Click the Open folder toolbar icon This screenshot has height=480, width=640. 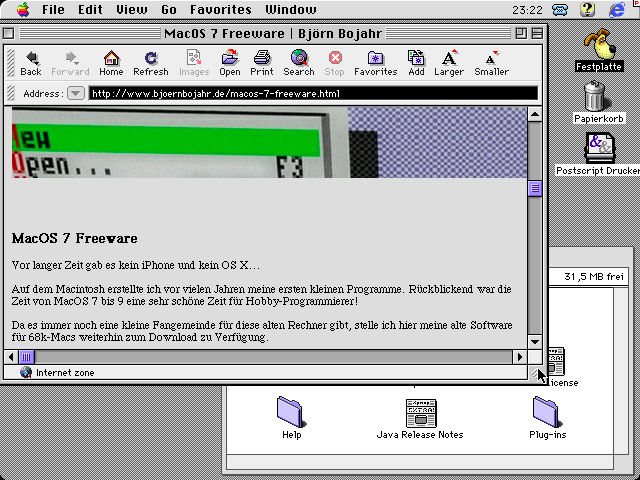click(x=230, y=63)
